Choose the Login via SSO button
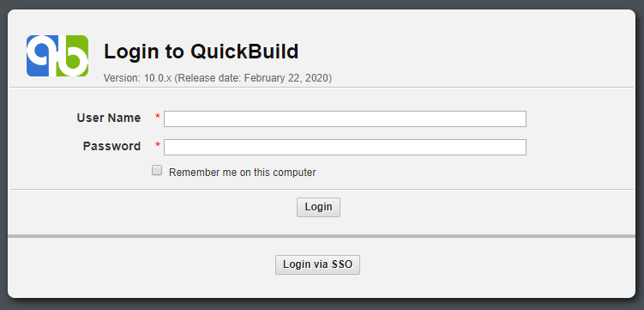Image resolution: width=644 pixels, height=310 pixels. tap(317, 264)
